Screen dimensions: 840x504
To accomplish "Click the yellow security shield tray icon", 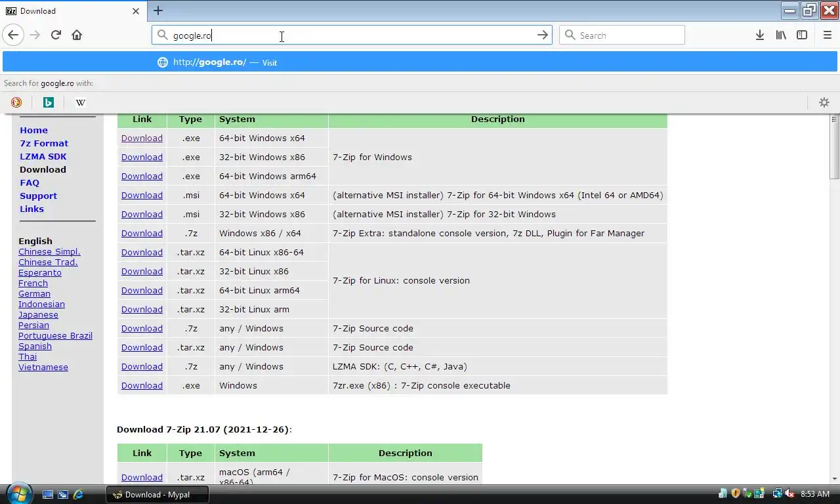I will (736, 493).
